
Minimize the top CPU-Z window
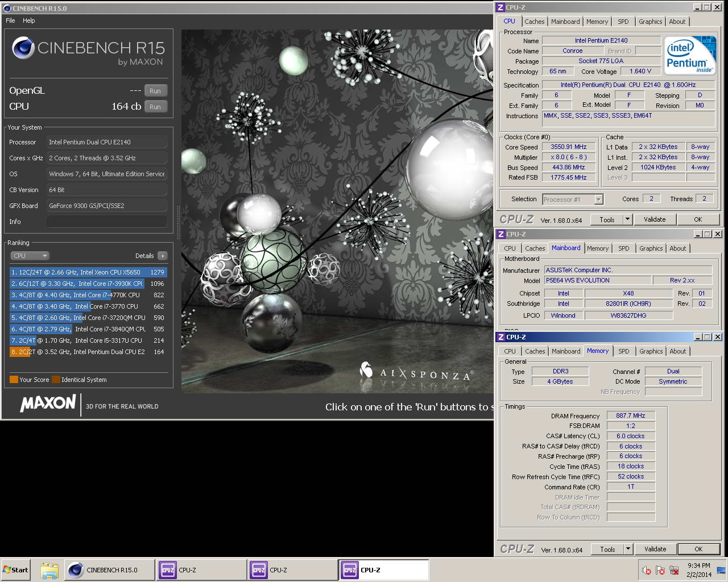point(697,7)
